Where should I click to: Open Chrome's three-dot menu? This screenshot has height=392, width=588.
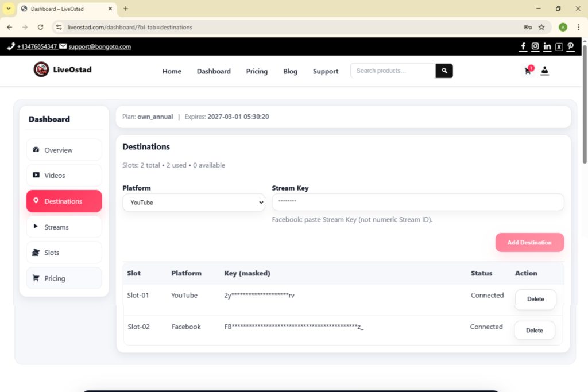pos(578,27)
